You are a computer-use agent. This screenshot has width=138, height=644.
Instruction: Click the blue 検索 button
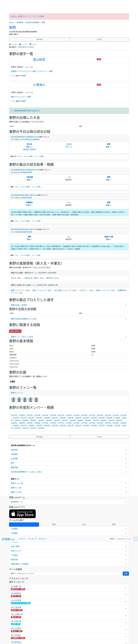pyautogui.click(x=126, y=573)
